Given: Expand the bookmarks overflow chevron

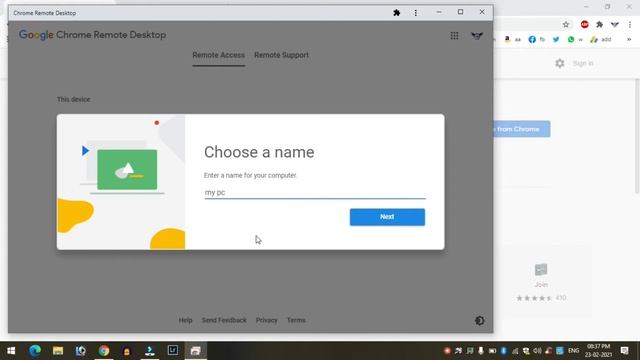Looking at the screenshot, I should point(629,39).
